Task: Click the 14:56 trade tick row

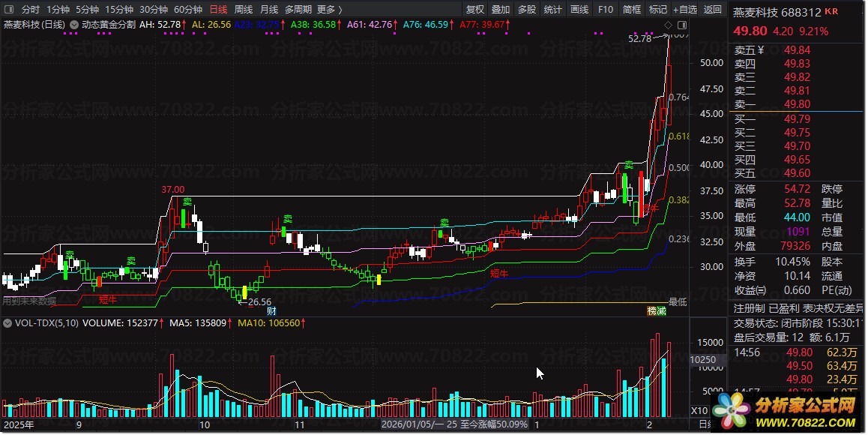Action: tap(795, 352)
